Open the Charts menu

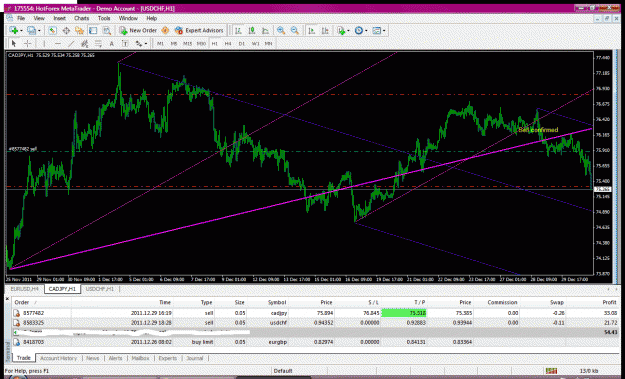(81, 18)
